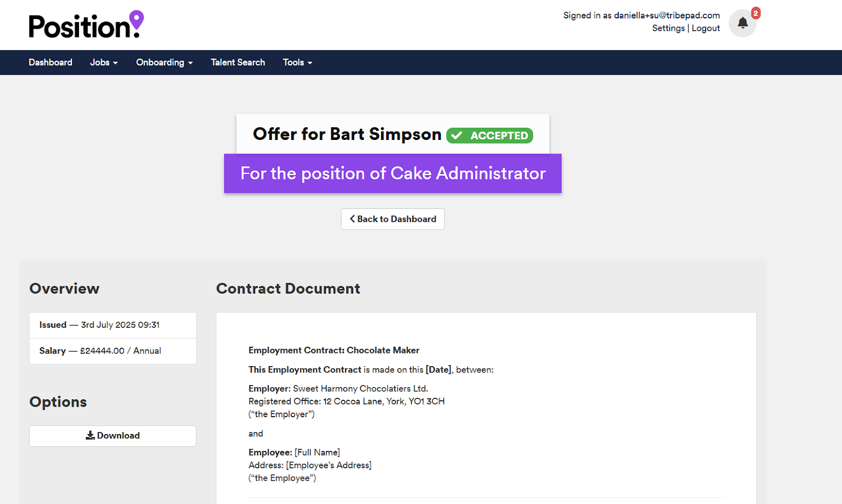Viewport: 842px width, 504px height.
Task: Click the Position logo pin icon
Action: click(137, 19)
